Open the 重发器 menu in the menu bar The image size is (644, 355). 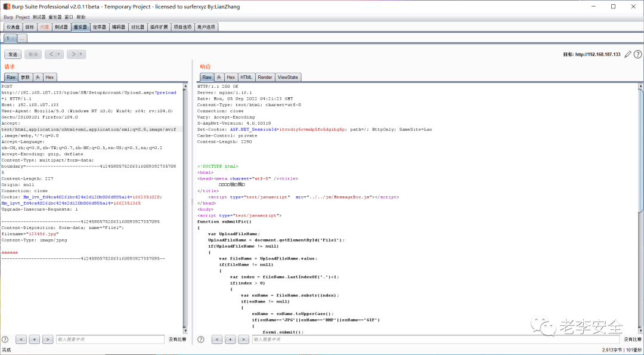[55, 17]
